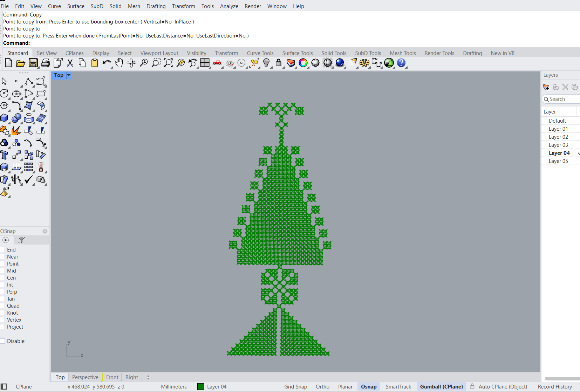Check the Mid osnap option
580x392 pixels.
click(2, 271)
